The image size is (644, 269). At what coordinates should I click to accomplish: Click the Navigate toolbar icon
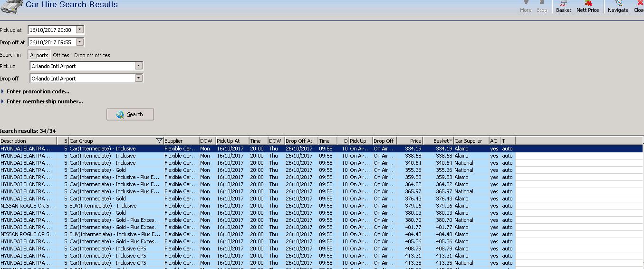[618, 6]
